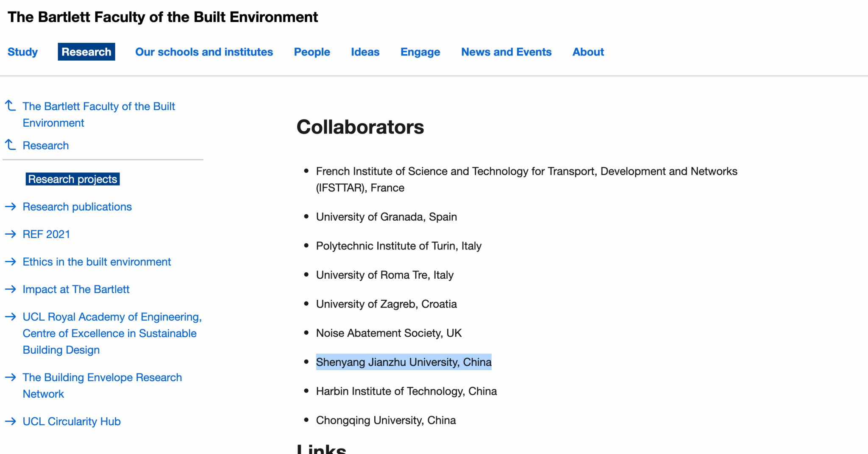This screenshot has width=868, height=454.
Task: Open the Engage section
Action: click(420, 52)
